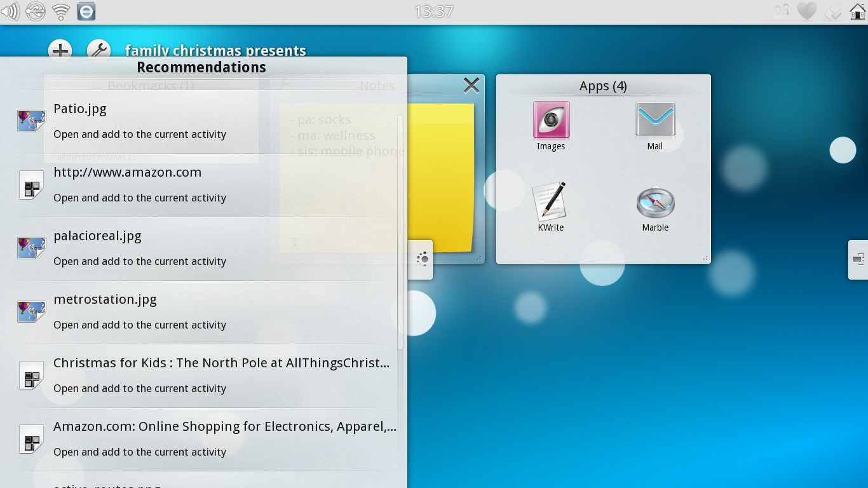Screen dimensions: 868x488
Task: Click the dotted spinner handle below the note
Action: 423,258
